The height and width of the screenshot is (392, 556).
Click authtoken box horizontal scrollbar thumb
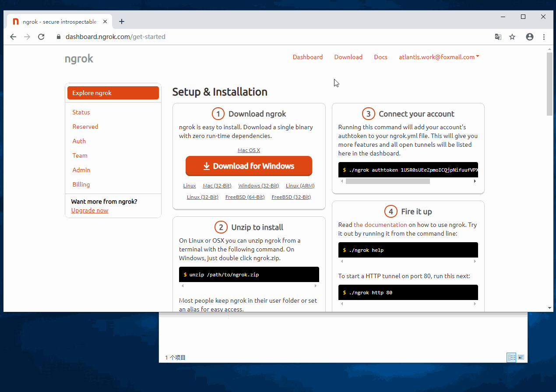[x=388, y=181]
